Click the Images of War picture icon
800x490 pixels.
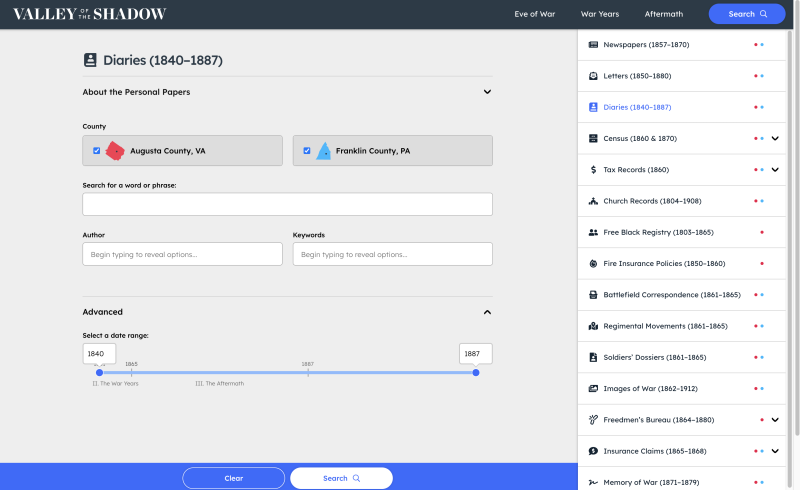point(593,388)
